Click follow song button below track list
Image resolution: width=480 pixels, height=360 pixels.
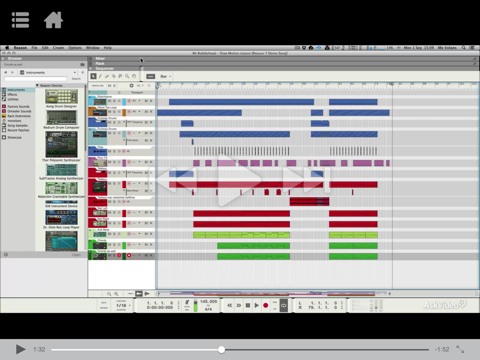[139, 294]
